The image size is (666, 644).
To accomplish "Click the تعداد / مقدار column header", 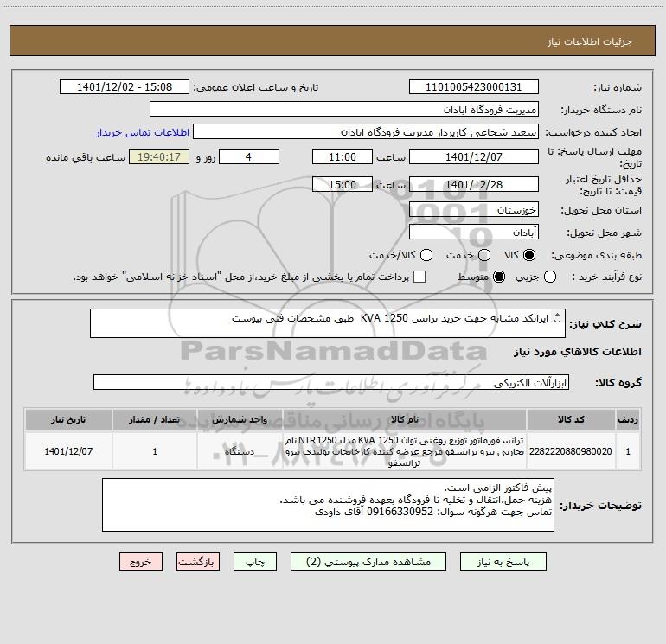I will click(155, 419).
